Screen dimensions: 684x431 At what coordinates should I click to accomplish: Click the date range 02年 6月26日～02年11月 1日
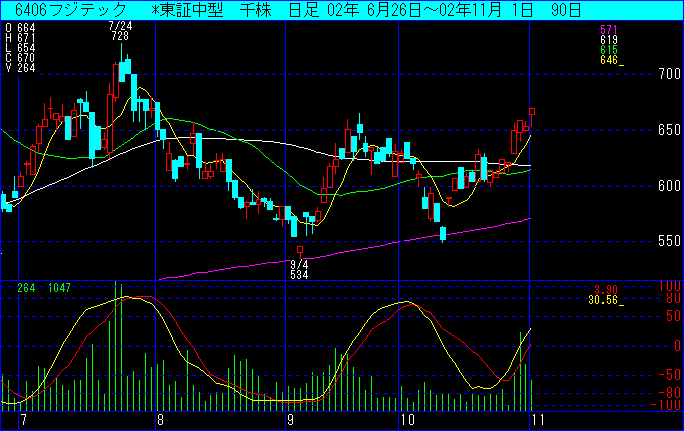click(x=430, y=10)
